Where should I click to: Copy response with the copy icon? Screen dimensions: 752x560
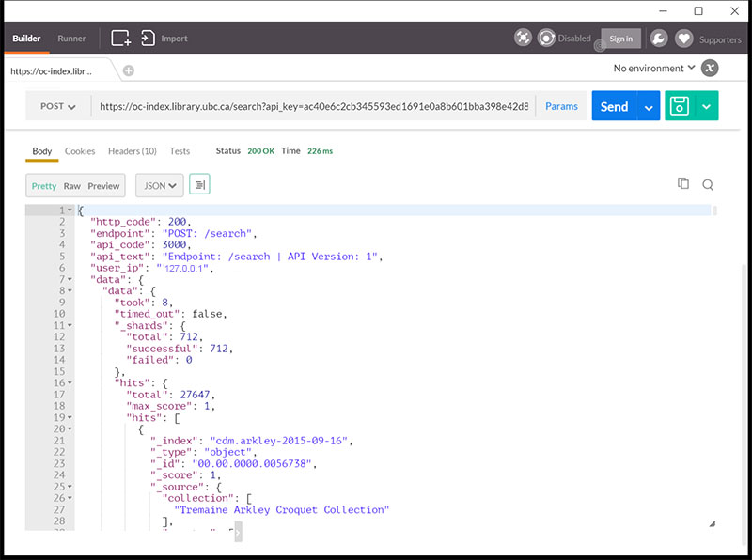pos(683,183)
